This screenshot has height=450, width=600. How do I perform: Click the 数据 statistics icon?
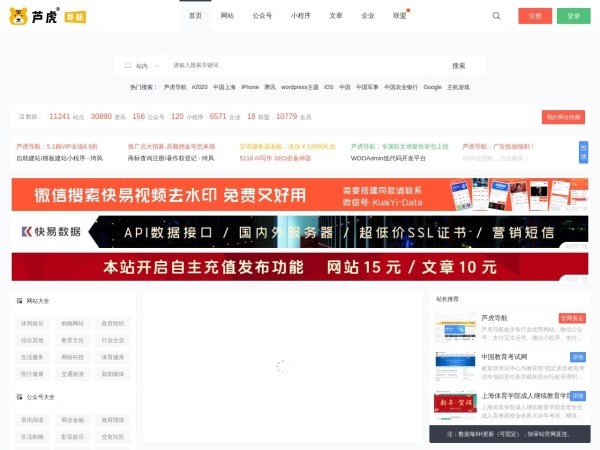tap(21, 117)
